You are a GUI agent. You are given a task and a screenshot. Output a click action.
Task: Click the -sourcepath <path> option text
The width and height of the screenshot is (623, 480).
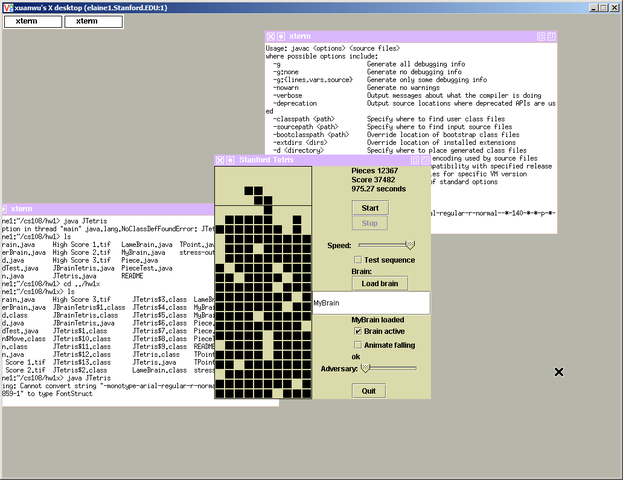306,127
